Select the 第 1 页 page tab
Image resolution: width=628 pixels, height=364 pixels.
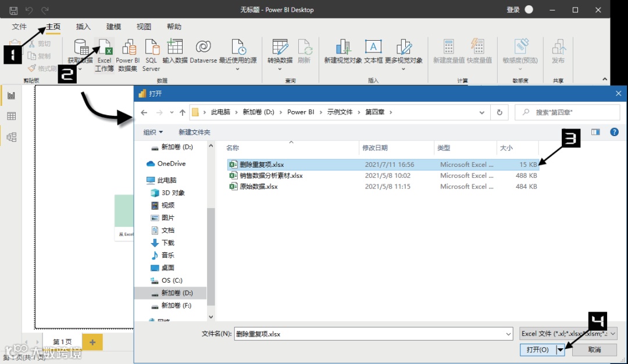pos(62,342)
